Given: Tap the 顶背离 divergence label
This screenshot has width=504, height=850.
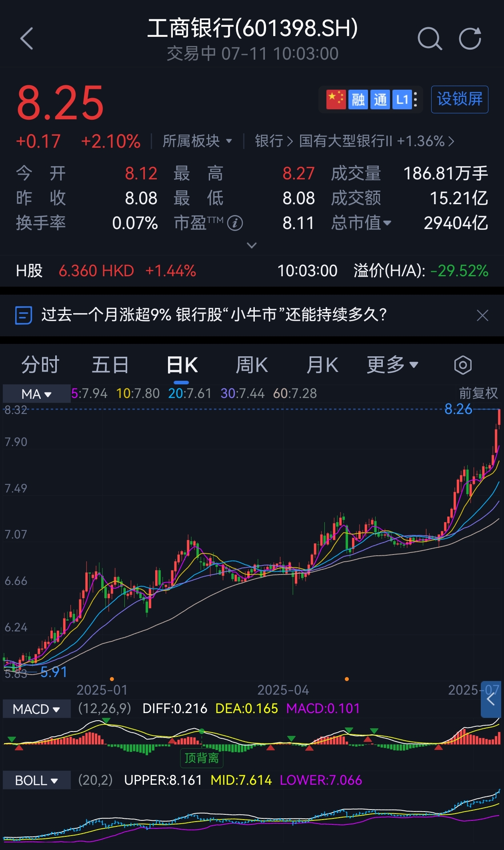Looking at the screenshot, I should pos(202,758).
